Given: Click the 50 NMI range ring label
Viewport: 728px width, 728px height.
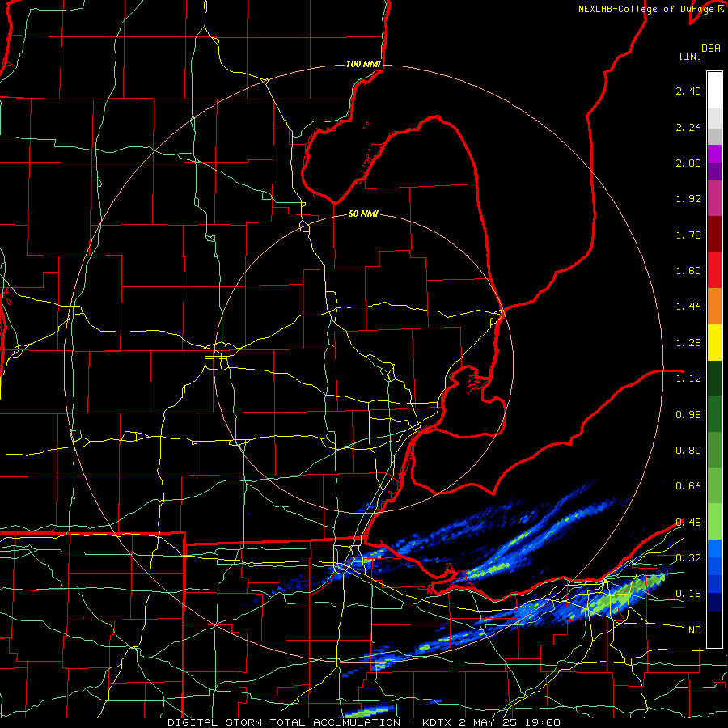Looking at the screenshot, I should pyautogui.click(x=363, y=214).
